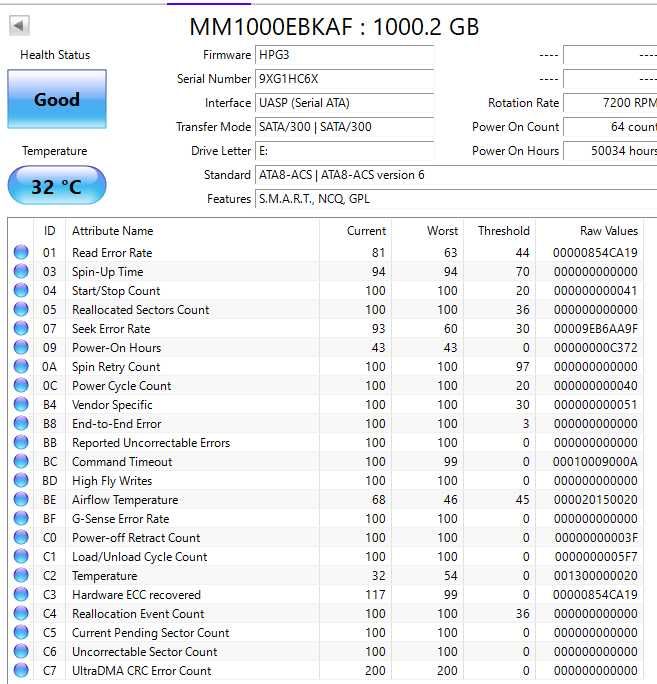This screenshot has height=684, width=657.
Task: Click the 32 °C temperature button
Action: 57,186
